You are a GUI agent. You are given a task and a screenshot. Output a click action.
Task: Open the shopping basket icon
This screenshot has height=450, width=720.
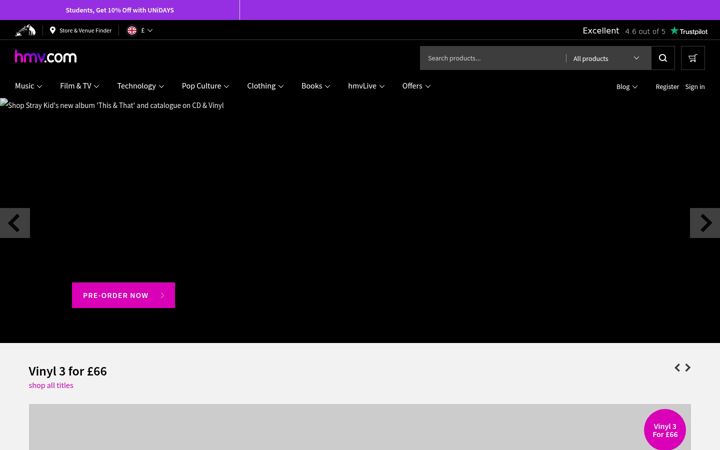(693, 58)
